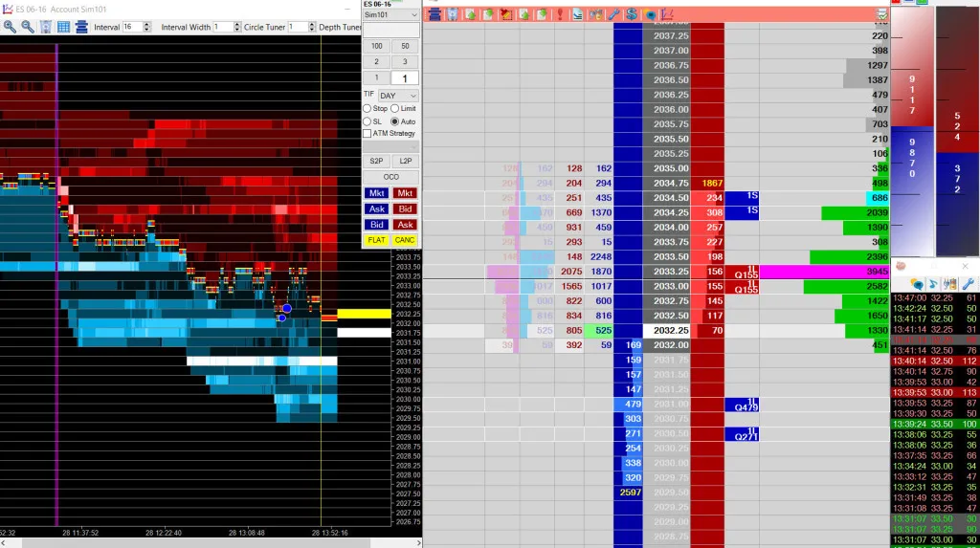Click the chart scrollbar right arrow

click(418, 542)
